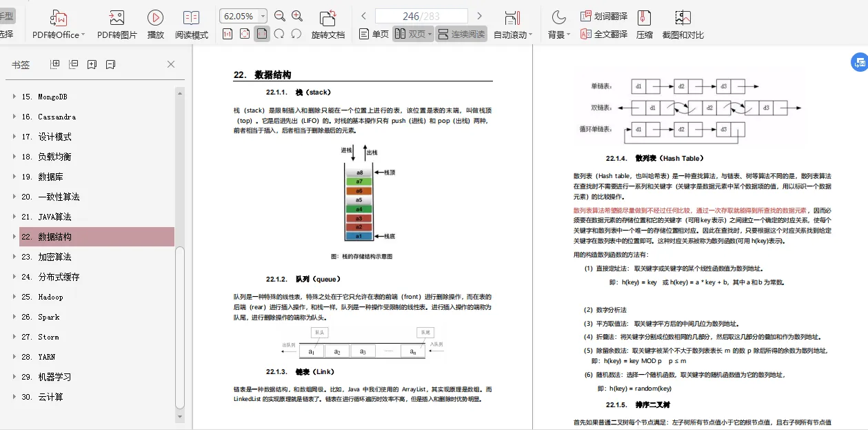
Task: Toggle 连续阅读 continuous reading
Action: click(x=461, y=34)
